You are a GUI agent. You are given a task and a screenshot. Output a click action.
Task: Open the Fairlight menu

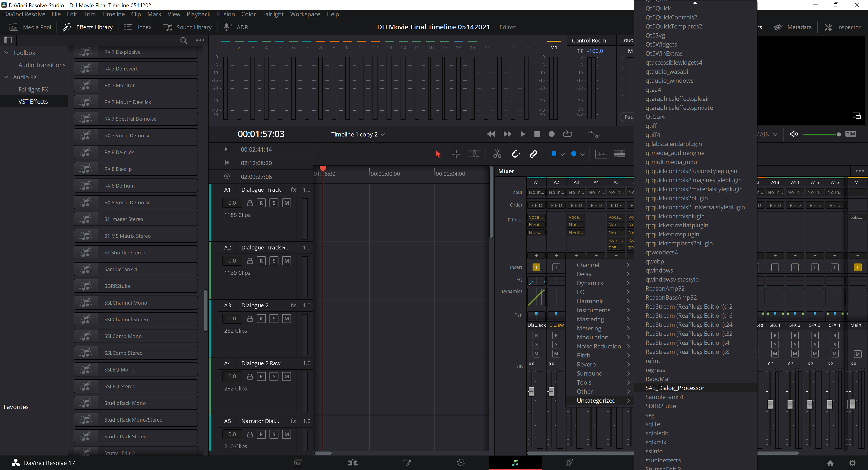[x=273, y=14]
